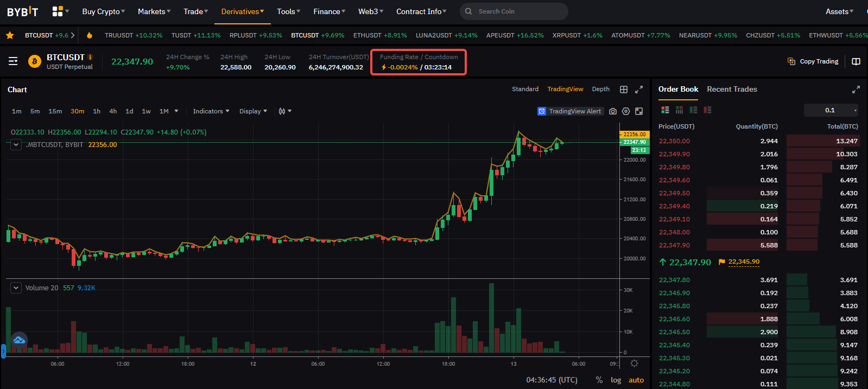The image size is (868, 389).
Task: Click the chart multi-layout grid icon
Action: click(624, 90)
